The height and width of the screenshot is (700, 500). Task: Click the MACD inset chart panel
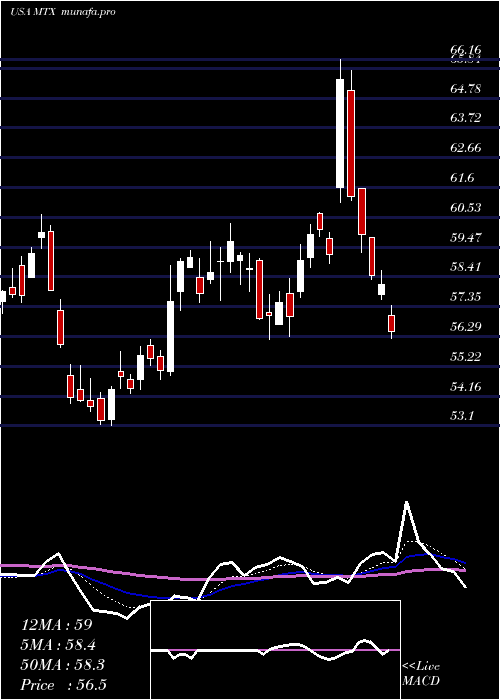[x=275, y=650]
